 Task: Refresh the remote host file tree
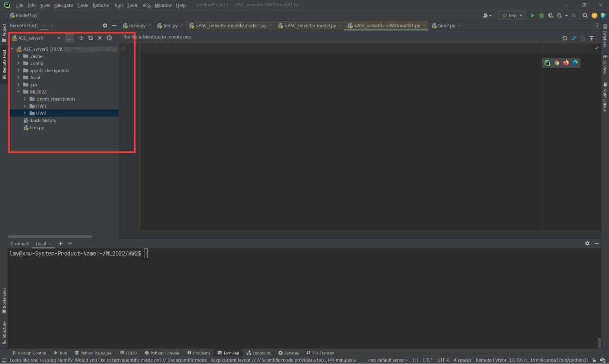click(90, 38)
